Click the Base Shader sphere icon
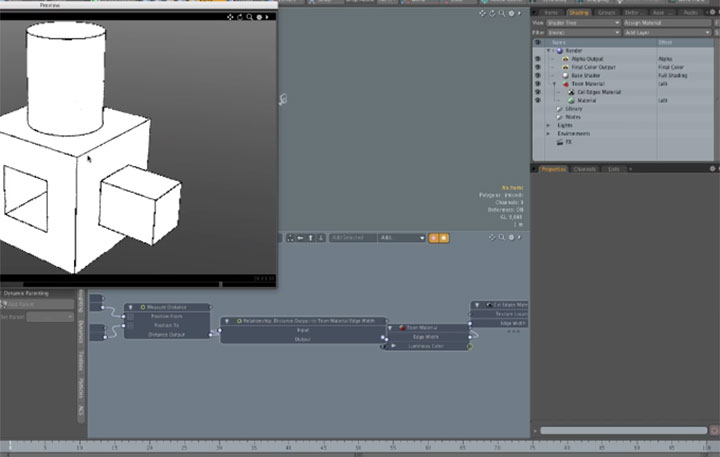Image resolution: width=720 pixels, height=457 pixels. 566,76
